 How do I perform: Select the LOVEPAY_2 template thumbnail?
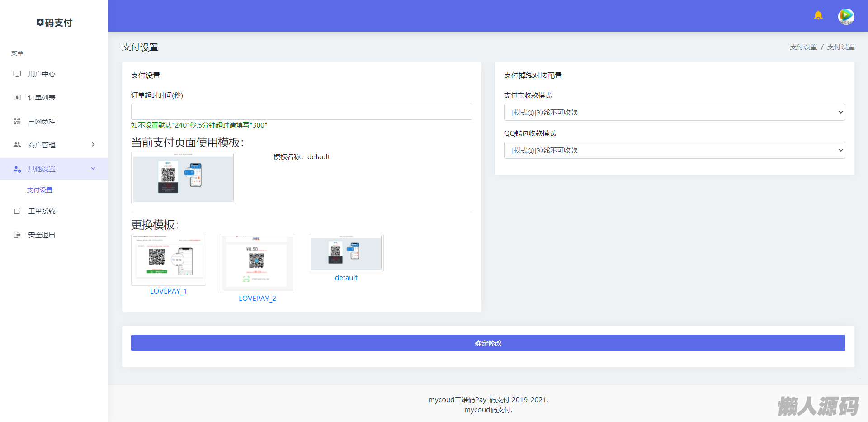pos(257,263)
